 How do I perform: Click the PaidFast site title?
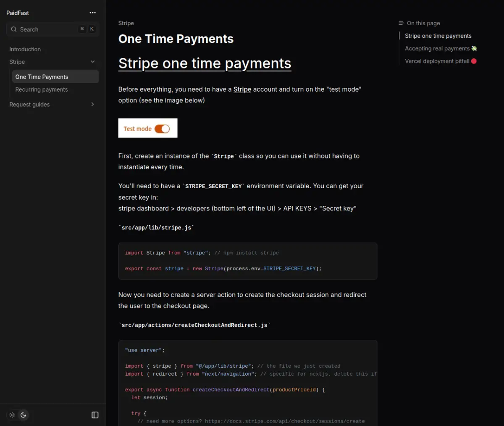click(x=18, y=13)
